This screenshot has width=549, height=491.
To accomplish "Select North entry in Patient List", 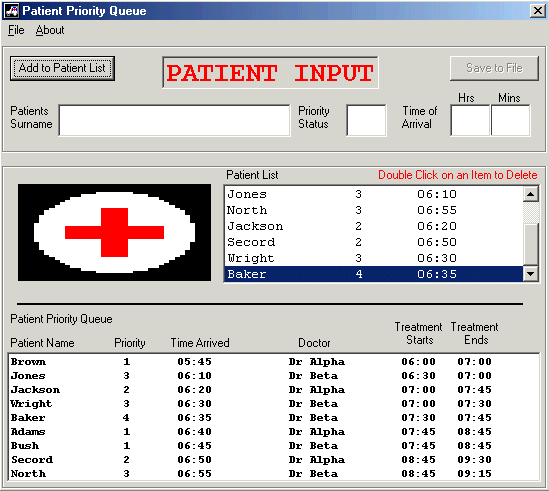I will pos(374,210).
